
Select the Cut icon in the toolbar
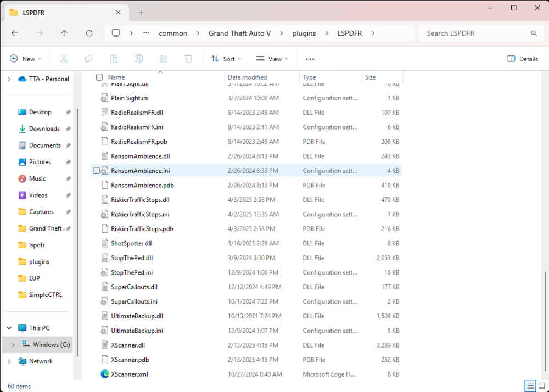63,59
